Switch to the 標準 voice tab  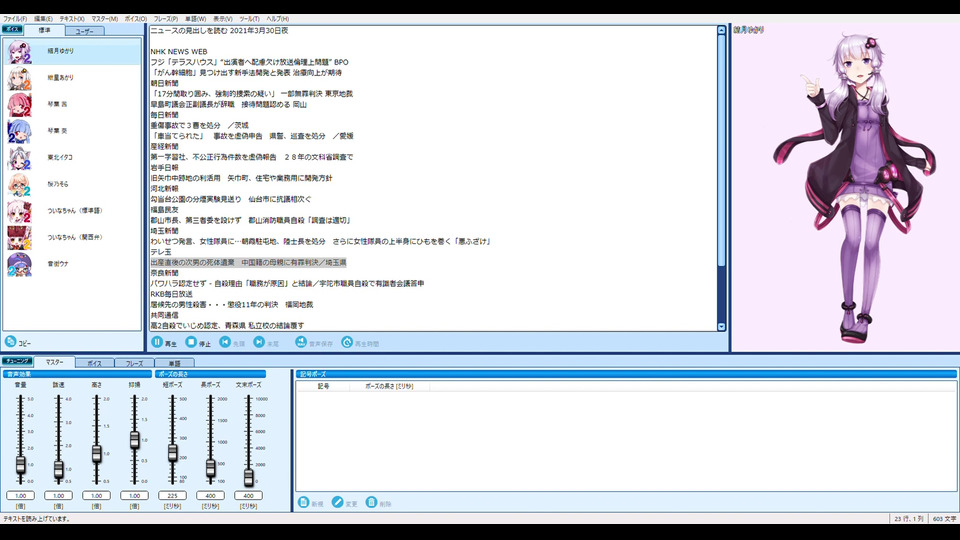(45, 30)
